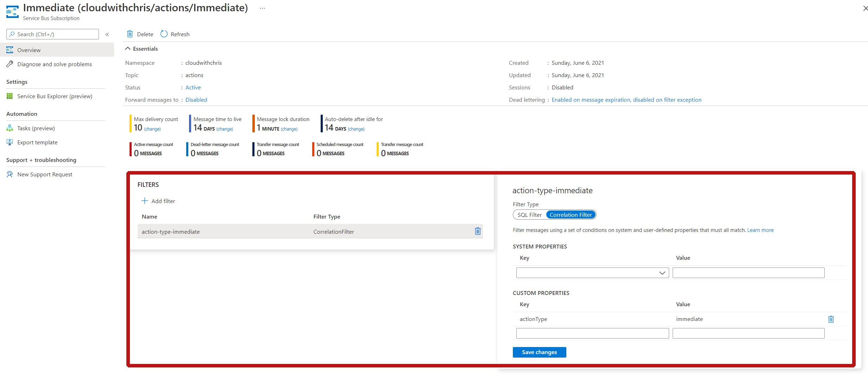Open the more options menu beside the title
This screenshot has height=378, width=868.
262,8
